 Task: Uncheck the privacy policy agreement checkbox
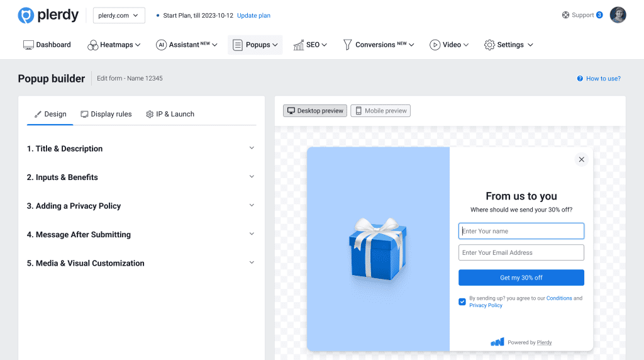pos(462,302)
